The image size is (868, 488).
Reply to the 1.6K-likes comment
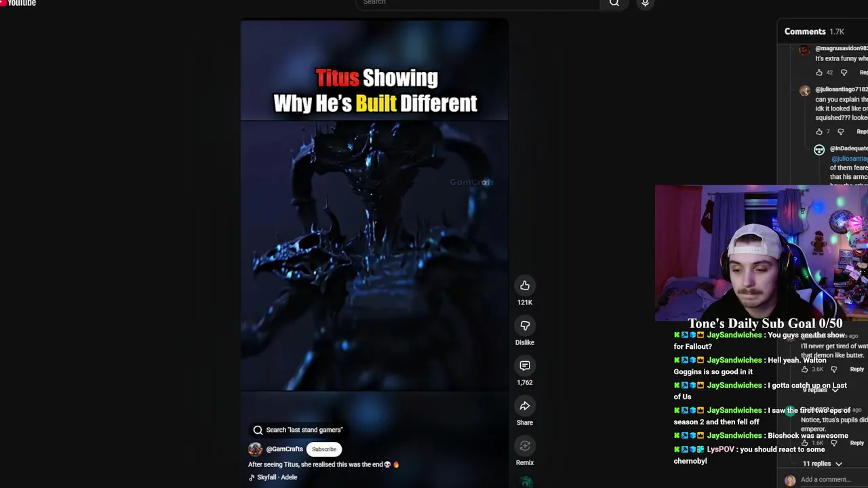(x=857, y=443)
